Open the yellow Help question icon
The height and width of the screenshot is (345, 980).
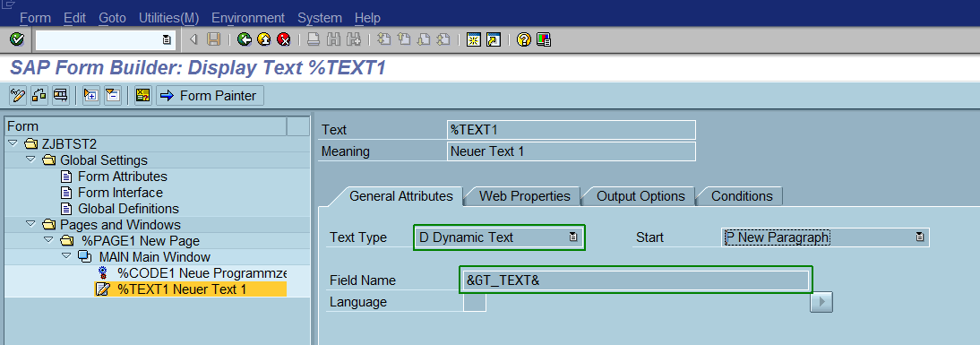click(x=524, y=40)
